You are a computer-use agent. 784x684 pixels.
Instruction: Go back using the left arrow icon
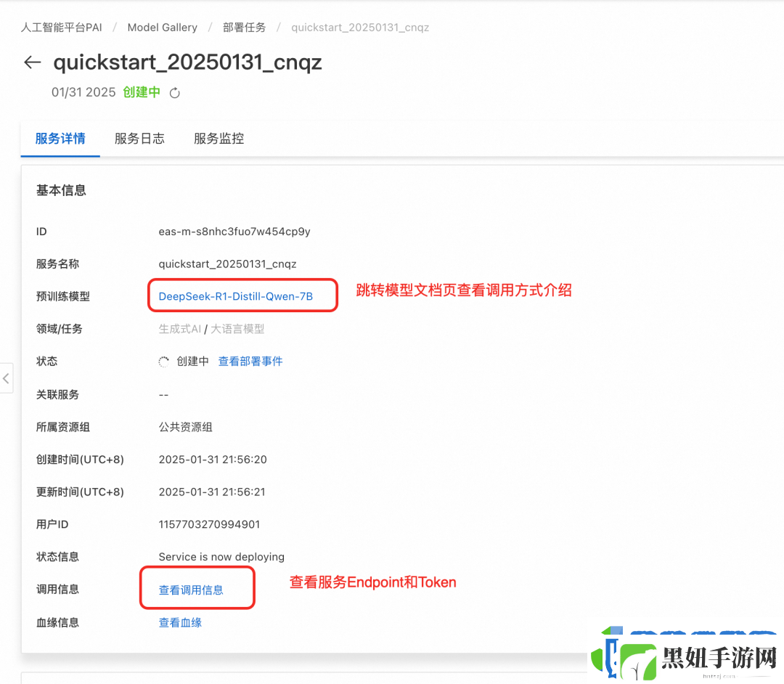[33, 62]
